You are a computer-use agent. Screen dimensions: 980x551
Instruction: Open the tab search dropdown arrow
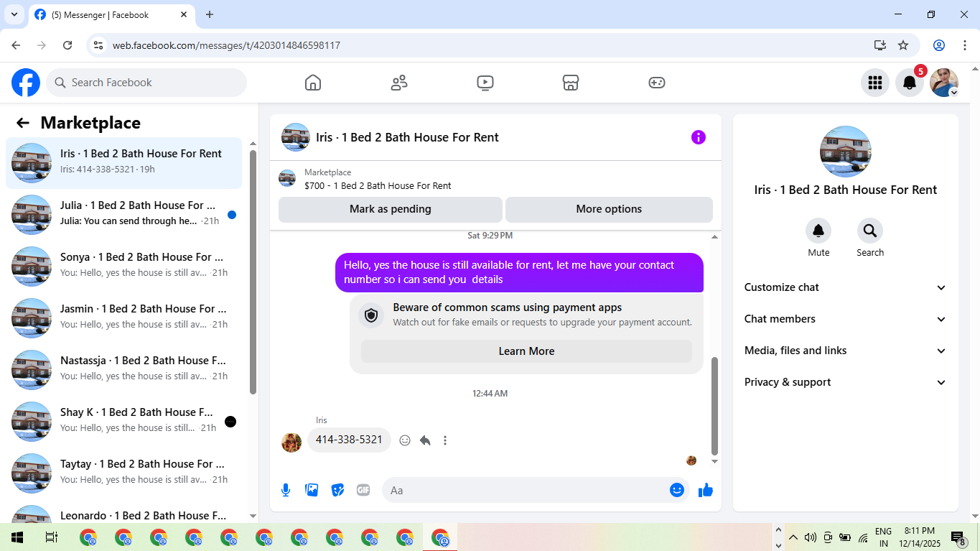14,14
